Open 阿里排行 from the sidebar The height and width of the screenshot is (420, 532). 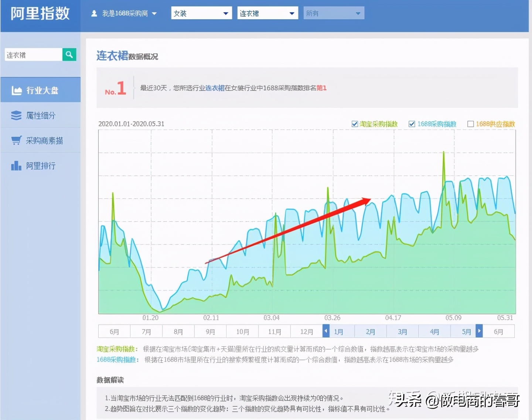pyautogui.click(x=41, y=166)
